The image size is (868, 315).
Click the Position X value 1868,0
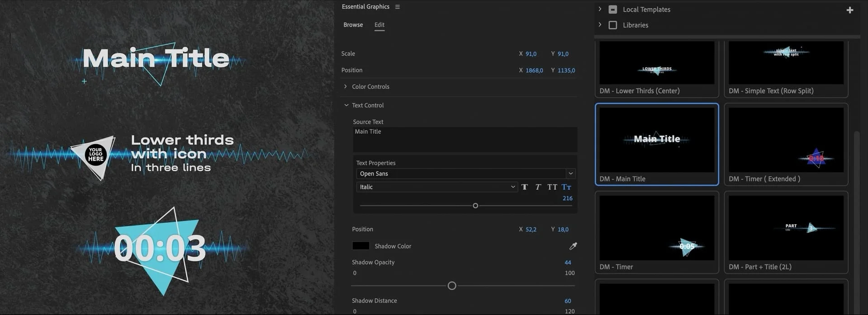[534, 71]
